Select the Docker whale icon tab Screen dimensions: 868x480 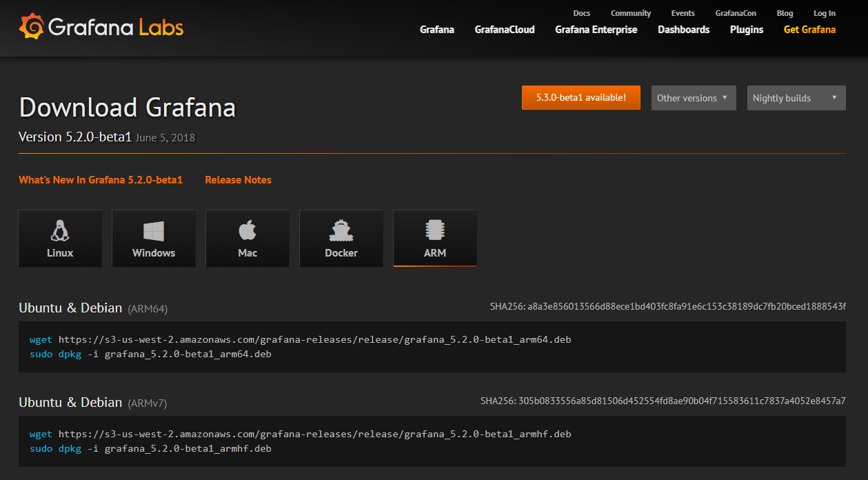tap(341, 239)
